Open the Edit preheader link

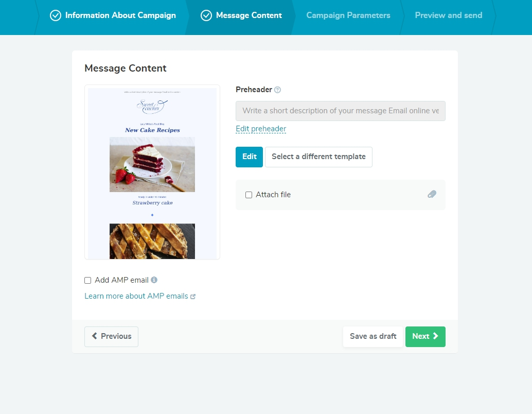(x=261, y=129)
